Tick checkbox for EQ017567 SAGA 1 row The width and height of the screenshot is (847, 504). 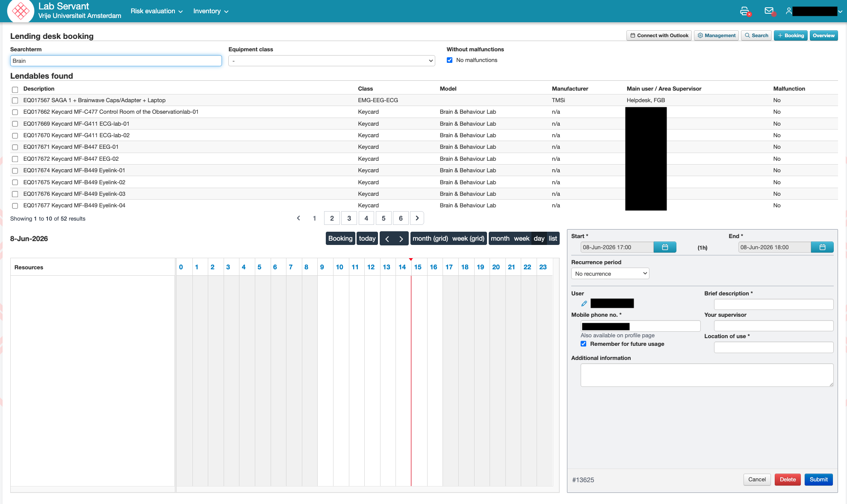click(x=15, y=100)
